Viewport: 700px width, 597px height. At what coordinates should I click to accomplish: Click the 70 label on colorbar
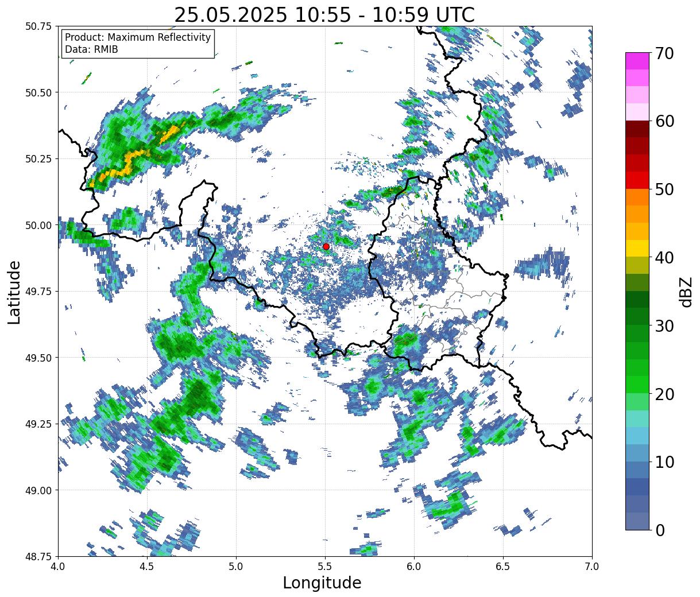pyautogui.click(x=664, y=53)
